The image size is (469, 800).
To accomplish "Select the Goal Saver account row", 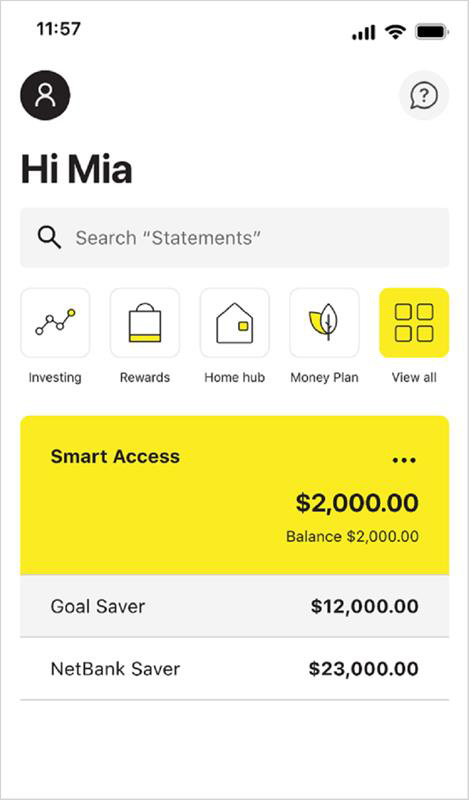I will tap(235, 606).
